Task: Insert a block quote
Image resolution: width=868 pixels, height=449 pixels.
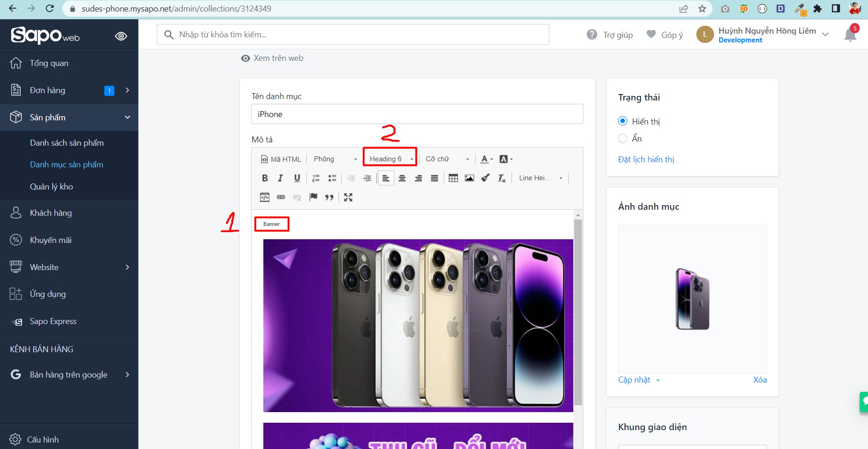Action: coord(329,197)
